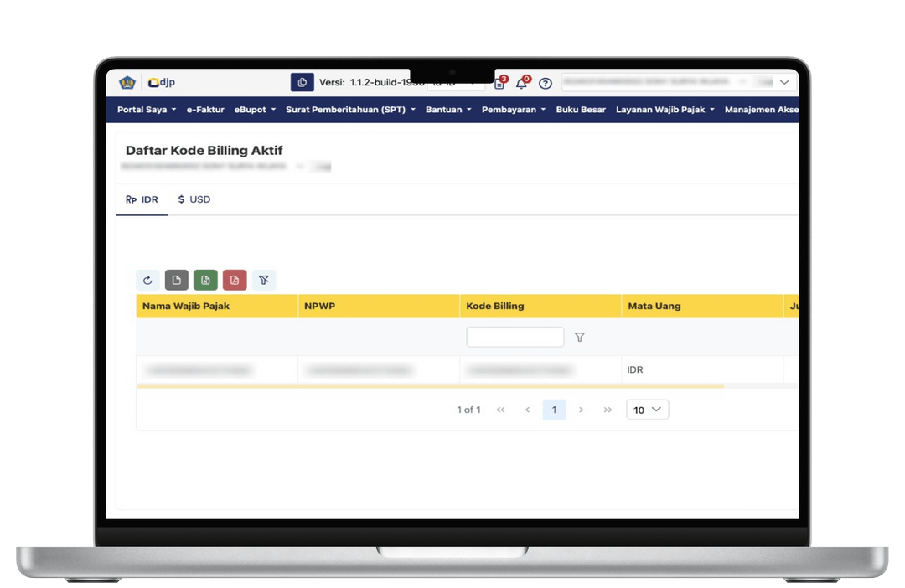Expand the Bantuan menu

tap(448, 110)
